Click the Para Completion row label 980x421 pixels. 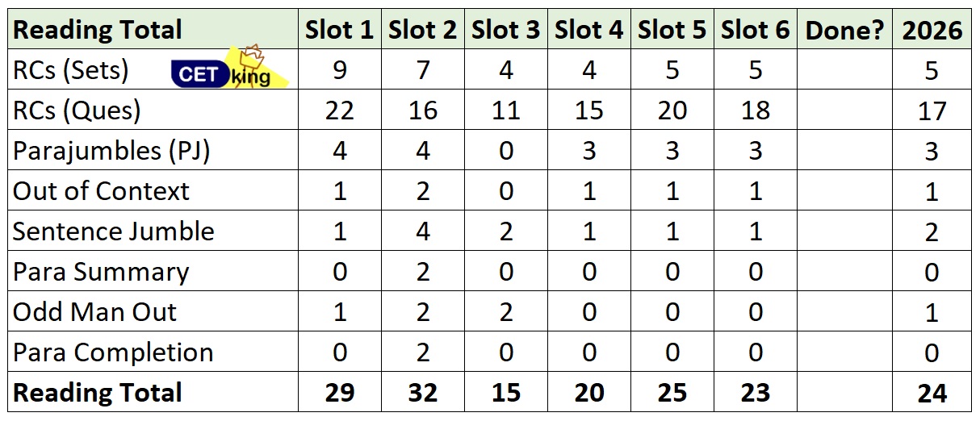point(113,352)
